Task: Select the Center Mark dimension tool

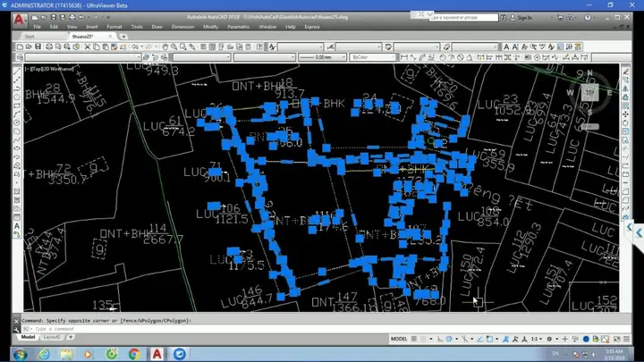Action: [x=537, y=57]
